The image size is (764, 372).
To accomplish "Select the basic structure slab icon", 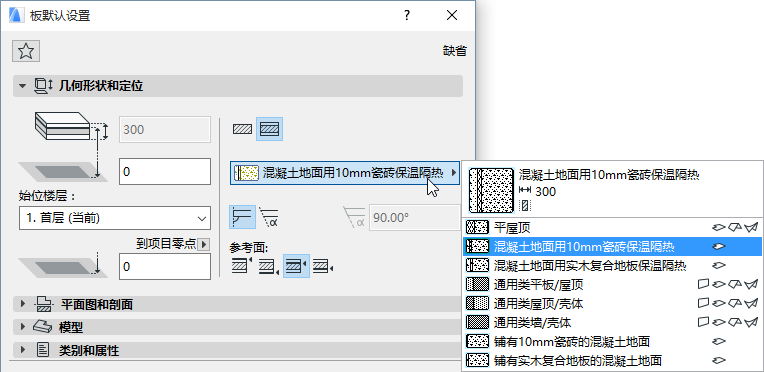I will 242,129.
